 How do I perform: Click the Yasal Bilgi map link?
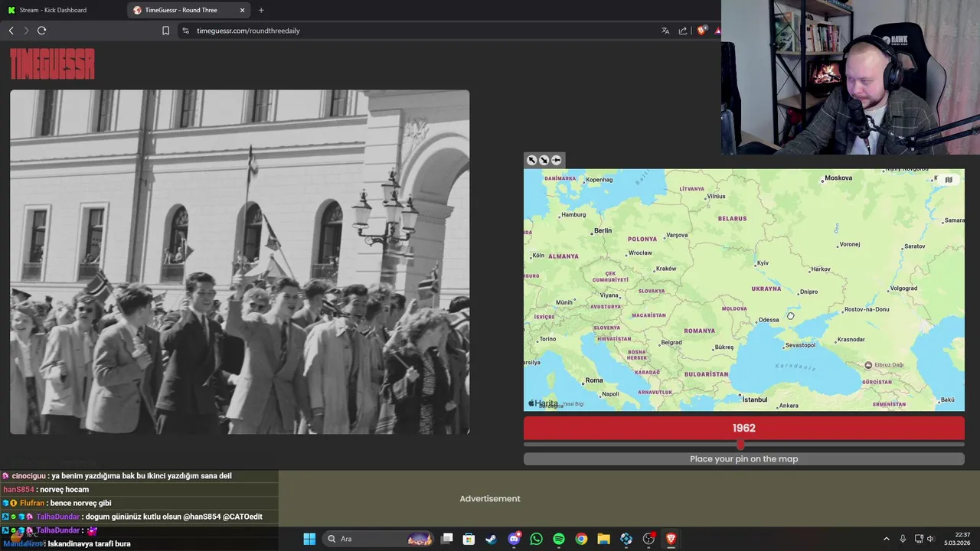click(x=573, y=404)
